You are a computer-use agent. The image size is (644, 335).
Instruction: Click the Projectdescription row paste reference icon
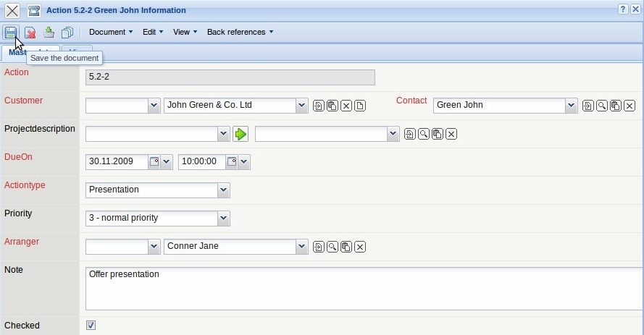(438, 134)
